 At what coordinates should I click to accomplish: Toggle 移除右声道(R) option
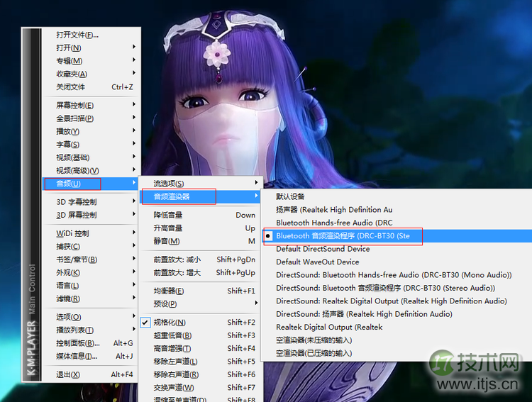(200, 374)
